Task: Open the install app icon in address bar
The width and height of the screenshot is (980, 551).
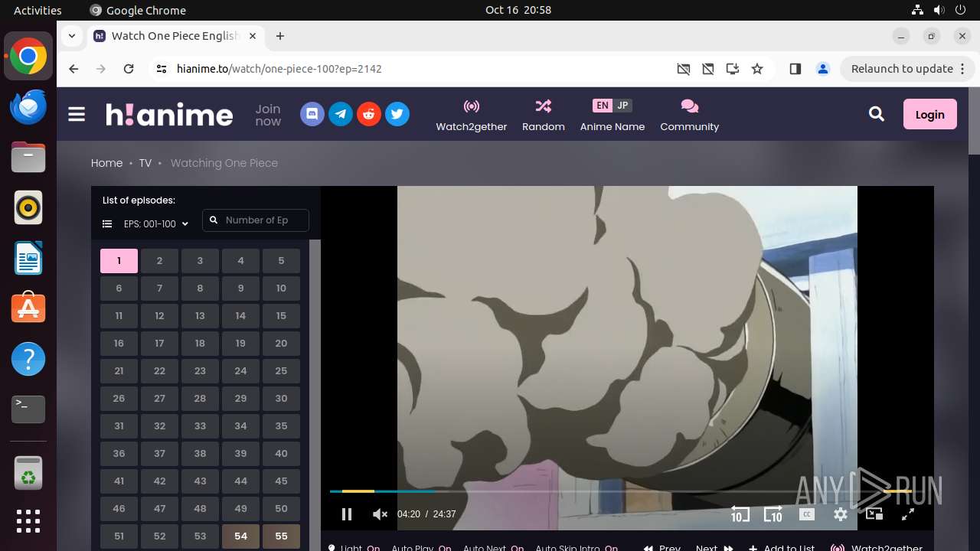Action: coord(733,69)
